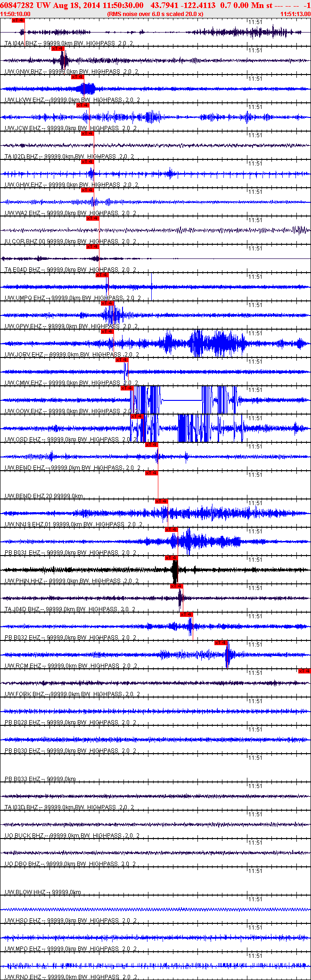Select the red pick flag on UW GNW trace
The height and width of the screenshot is (980, 311).
pyautogui.click(x=58, y=49)
